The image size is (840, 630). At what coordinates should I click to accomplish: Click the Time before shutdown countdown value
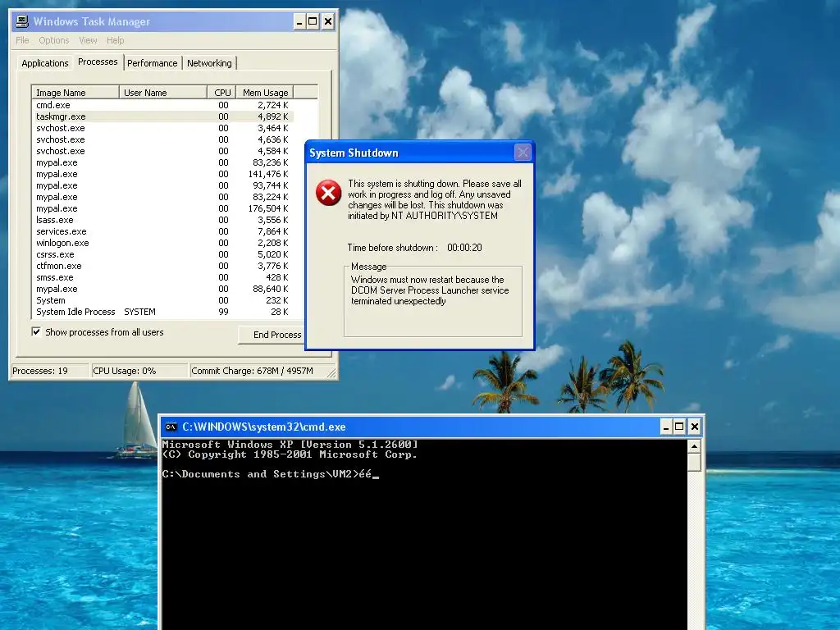(464, 248)
